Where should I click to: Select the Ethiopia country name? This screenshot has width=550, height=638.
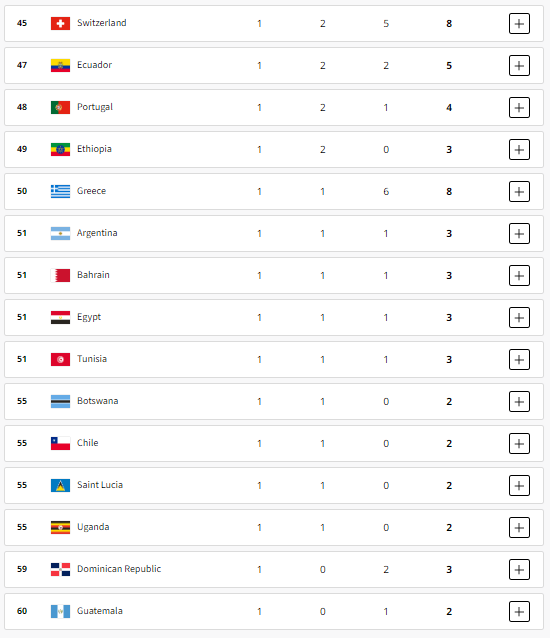tap(94, 149)
